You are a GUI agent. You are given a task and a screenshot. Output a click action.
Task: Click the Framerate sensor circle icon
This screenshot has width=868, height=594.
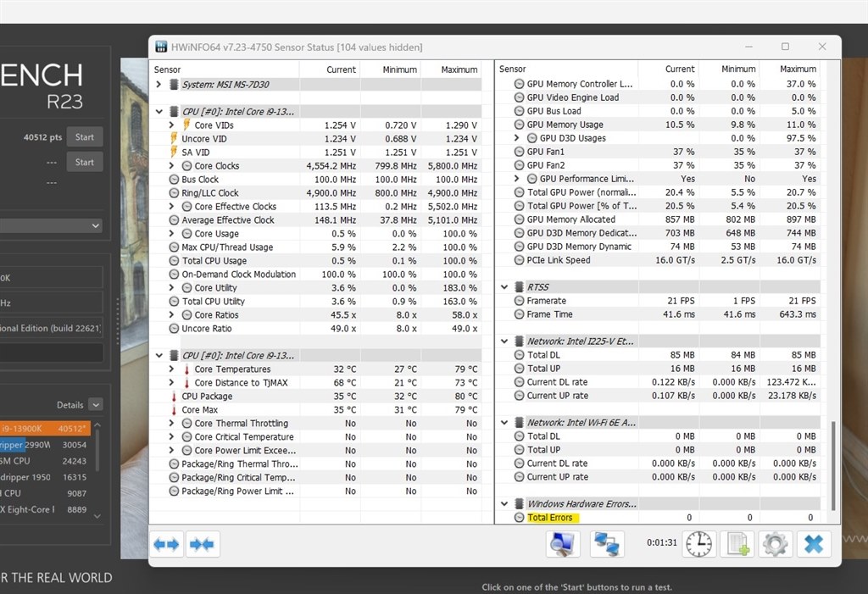point(519,301)
